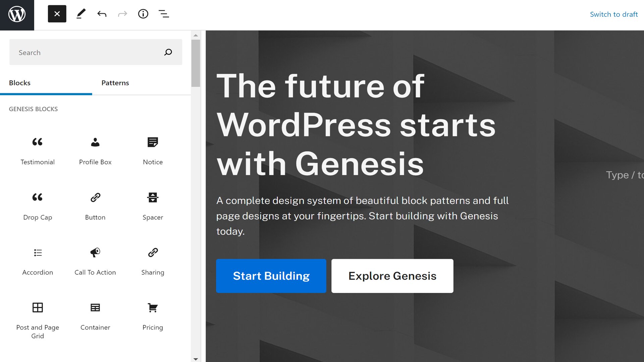The width and height of the screenshot is (644, 362).
Task: Insert the Sharing block
Action: point(153,261)
